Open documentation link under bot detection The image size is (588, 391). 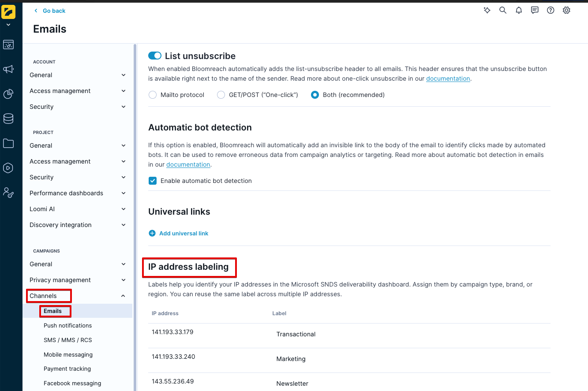coord(188,164)
